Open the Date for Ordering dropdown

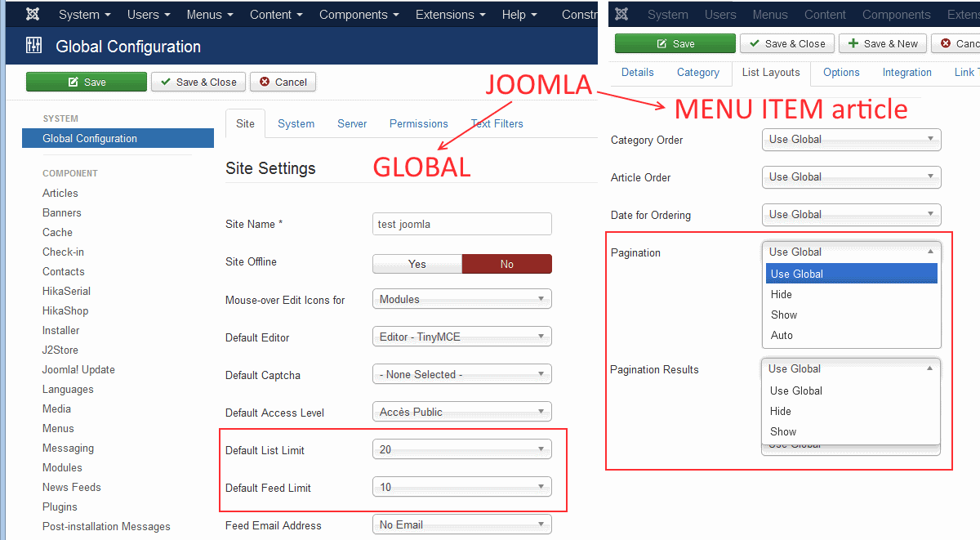click(x=852, y=214)
